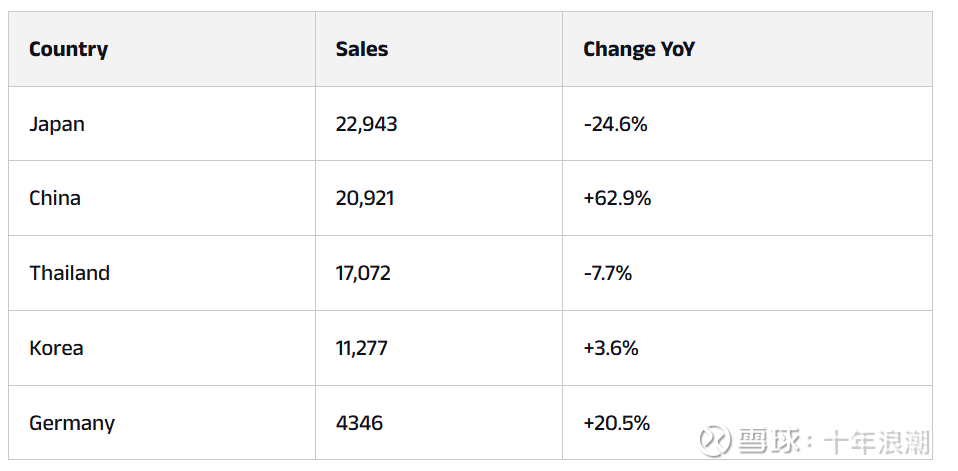
Task: Select the Germany country cell
Action: click(x=72, y=423)
